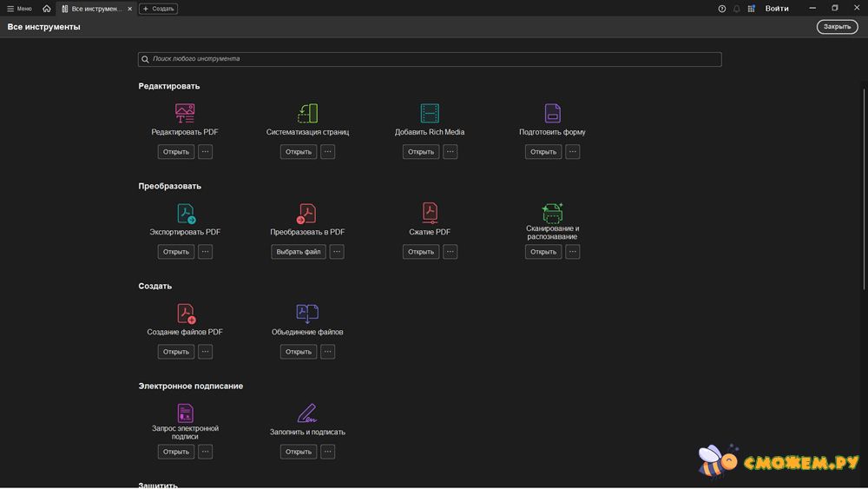Open the apps grid icon near Войти
Image resolution: width=868 pixels, height=489 pixels.
coord(752,9)
